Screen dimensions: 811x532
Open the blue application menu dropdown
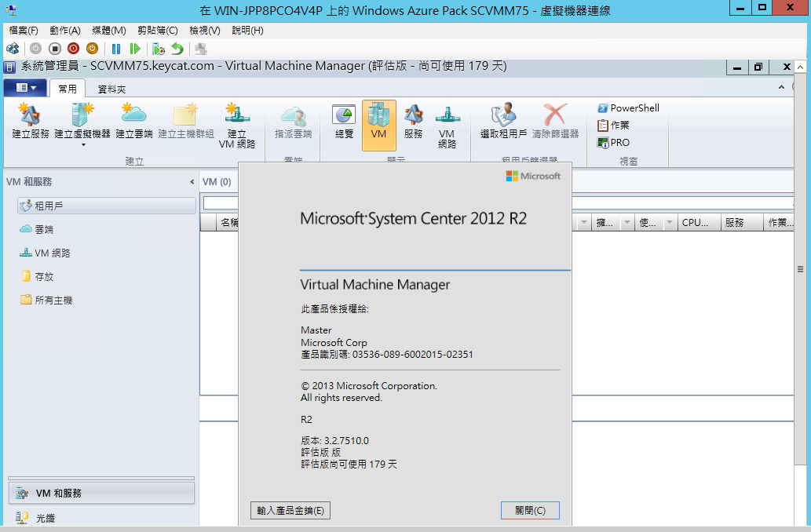(x=25, y=87)
